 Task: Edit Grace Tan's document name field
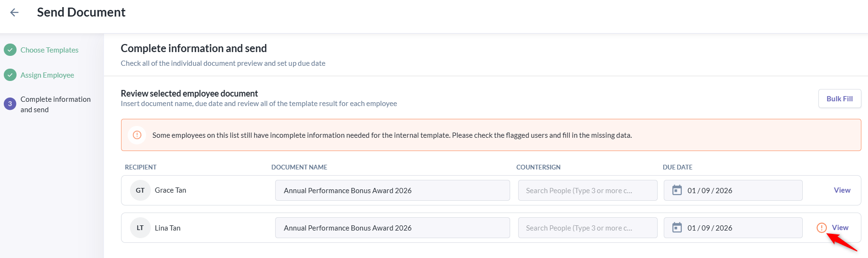[392, 190]
